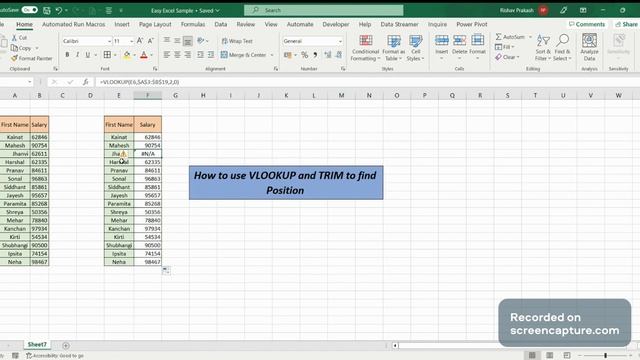Click Merge & Center button
The width and height of the screenshot is (640, 360).
(x=243, y=55)
